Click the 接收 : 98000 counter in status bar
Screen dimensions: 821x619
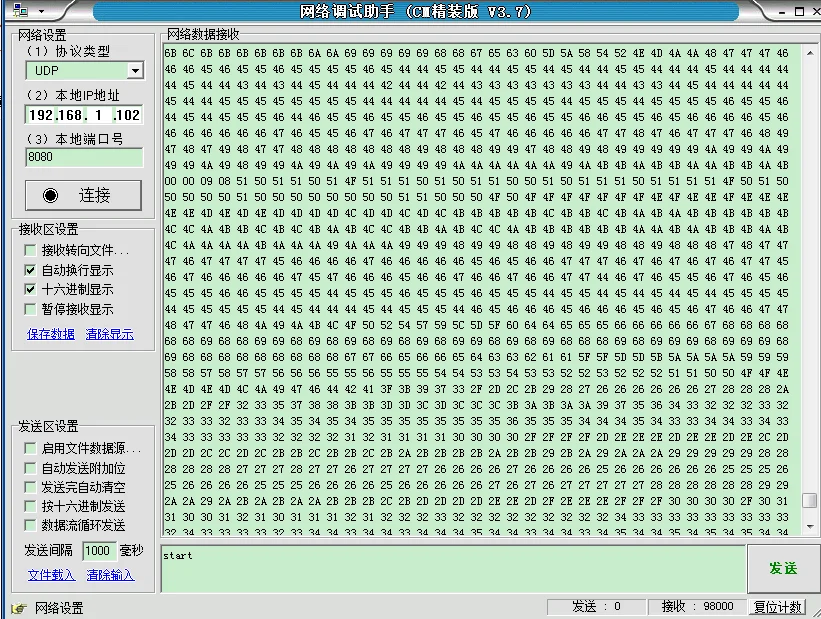tap(697, 606)
